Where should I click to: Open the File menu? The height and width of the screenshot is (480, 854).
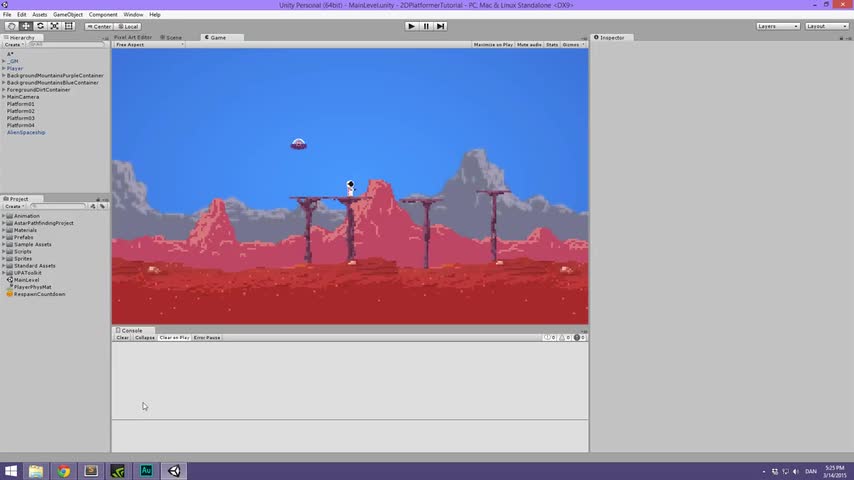(x=7, y=15)
